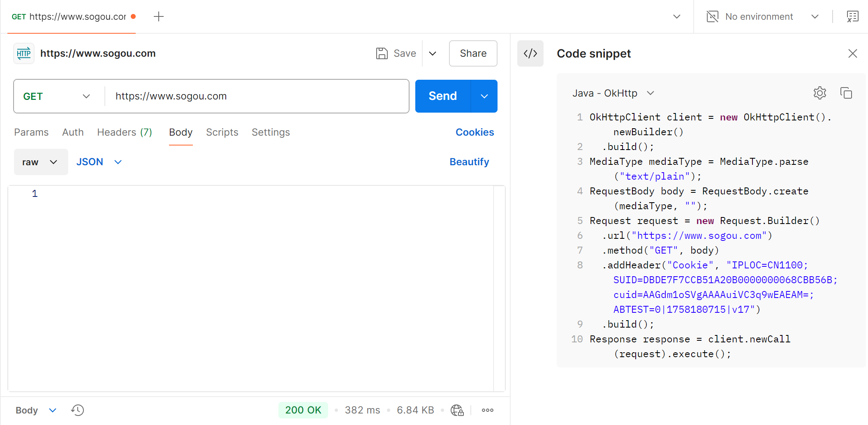This screenshot has height=425, width=868.
Task: Expand the Send button options arrow
Action: coord(484,96)
